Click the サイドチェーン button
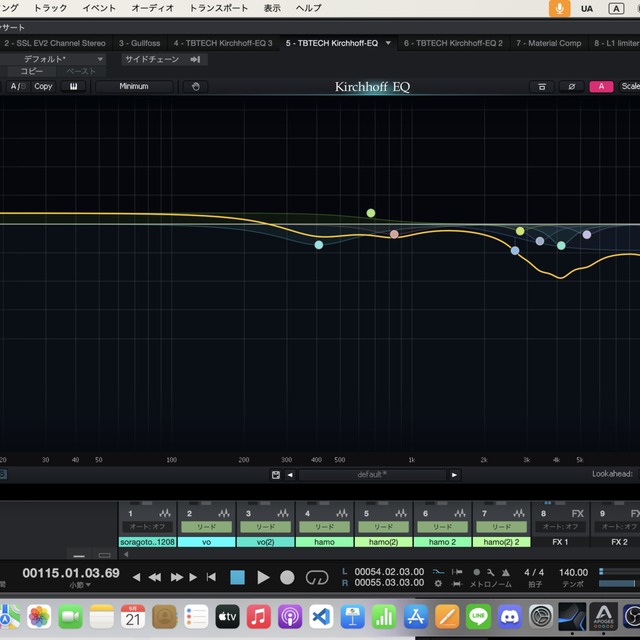640x640 pixels. [x=151, y=59]
